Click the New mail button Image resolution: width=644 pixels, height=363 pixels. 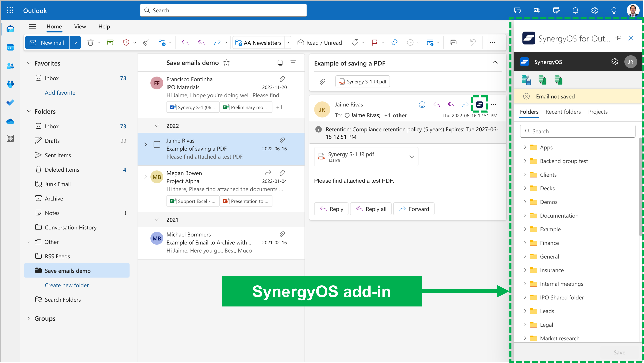click(x=47, y=42)
